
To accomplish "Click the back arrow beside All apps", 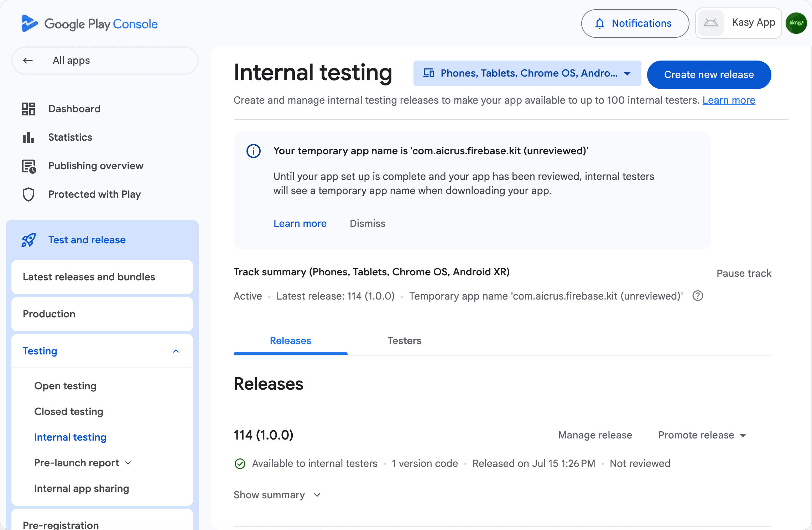I will [x=28, y=61].
